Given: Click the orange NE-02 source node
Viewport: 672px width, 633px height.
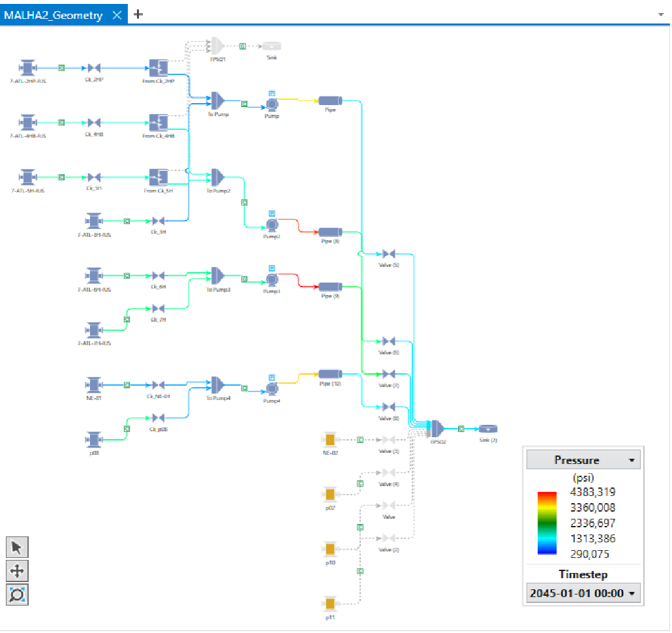Looking at the screenshot, I should 329,439.
